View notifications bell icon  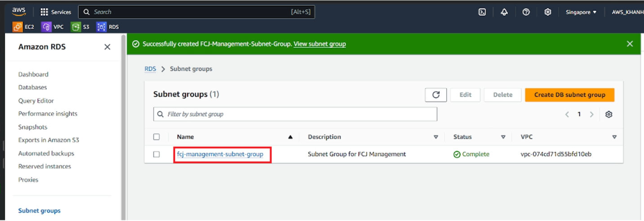(504, 12)
